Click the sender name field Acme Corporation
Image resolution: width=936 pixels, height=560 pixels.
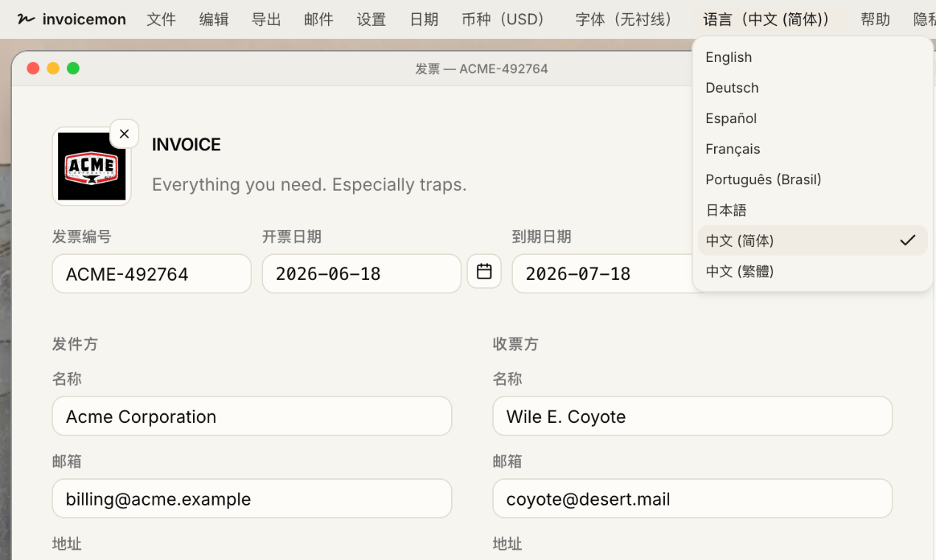point(252,416)
